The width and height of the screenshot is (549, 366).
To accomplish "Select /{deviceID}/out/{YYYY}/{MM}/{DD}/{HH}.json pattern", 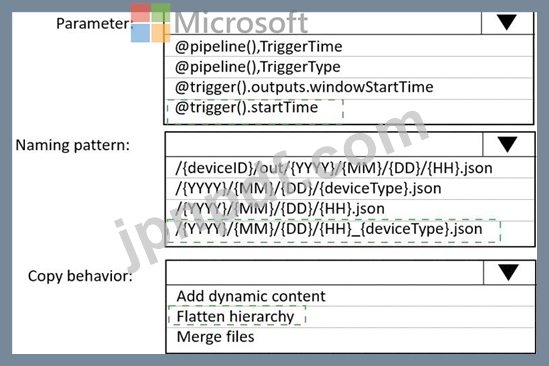I will coord(350,168).
